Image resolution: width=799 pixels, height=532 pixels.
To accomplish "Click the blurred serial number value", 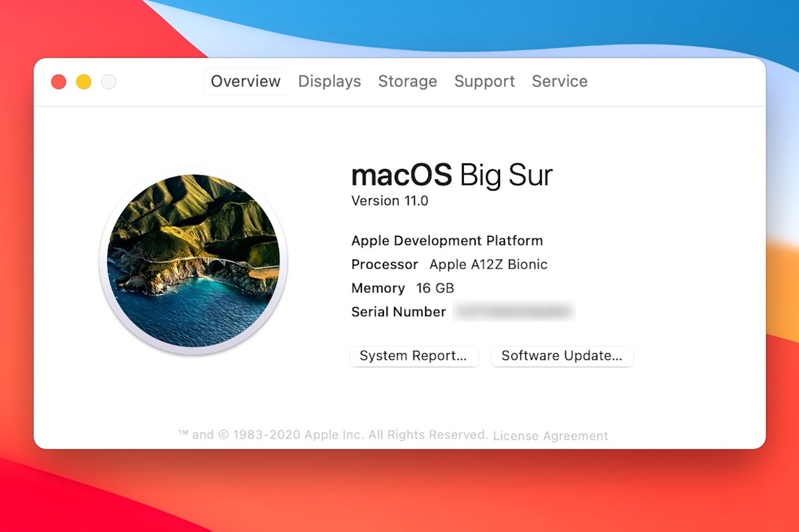I will pos(513,312).
